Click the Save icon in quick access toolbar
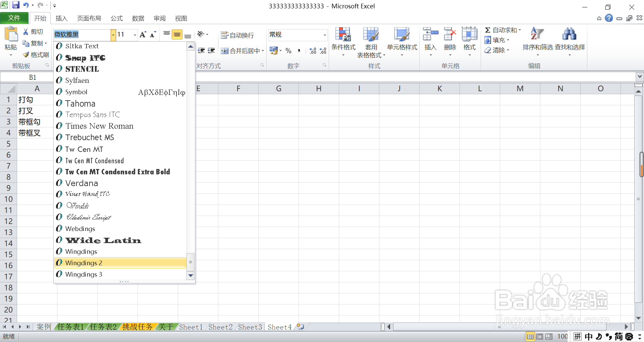The height and width of the screenshot is (342, 644). tap(16, 5)
